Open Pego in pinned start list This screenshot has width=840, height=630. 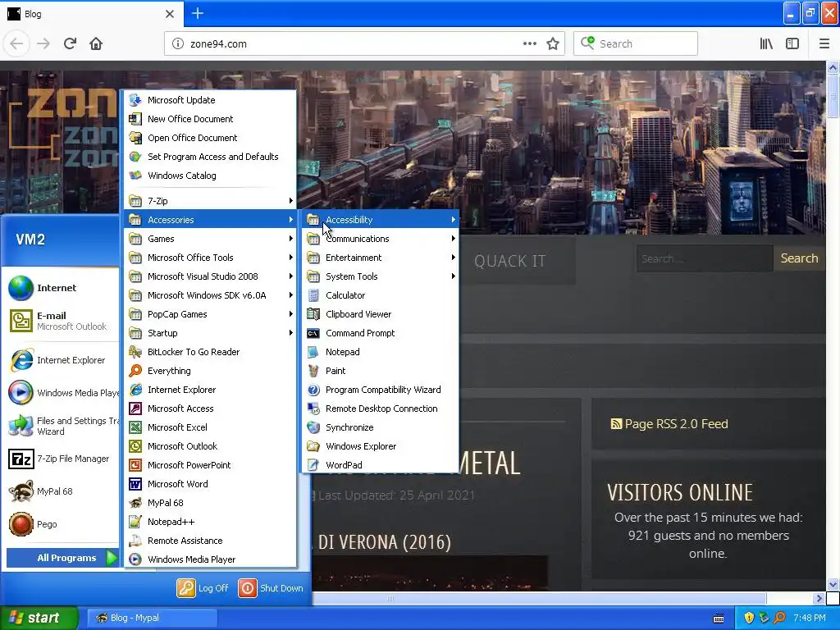(x=62, y=524)
